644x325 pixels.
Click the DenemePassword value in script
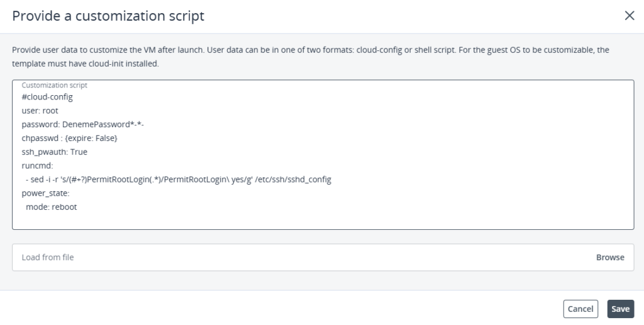pos(103,124)
